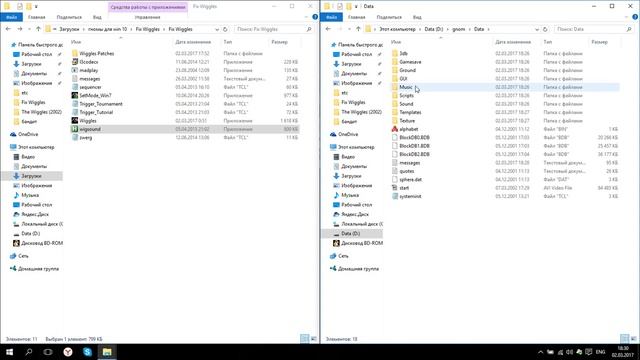Viewport: 640px width, 360px height.
Task: Select the systeminit TCL file
Action: coord(410,196)
